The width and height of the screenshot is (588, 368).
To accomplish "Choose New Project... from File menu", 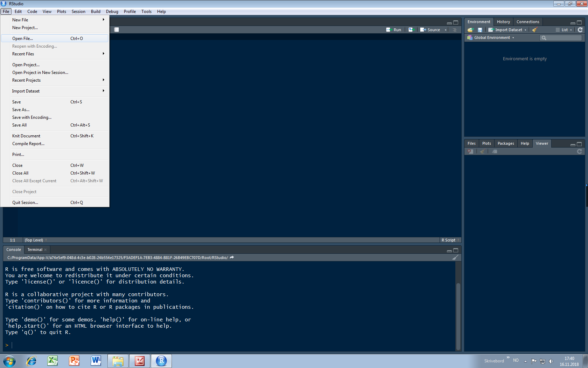I will [55, 28].
